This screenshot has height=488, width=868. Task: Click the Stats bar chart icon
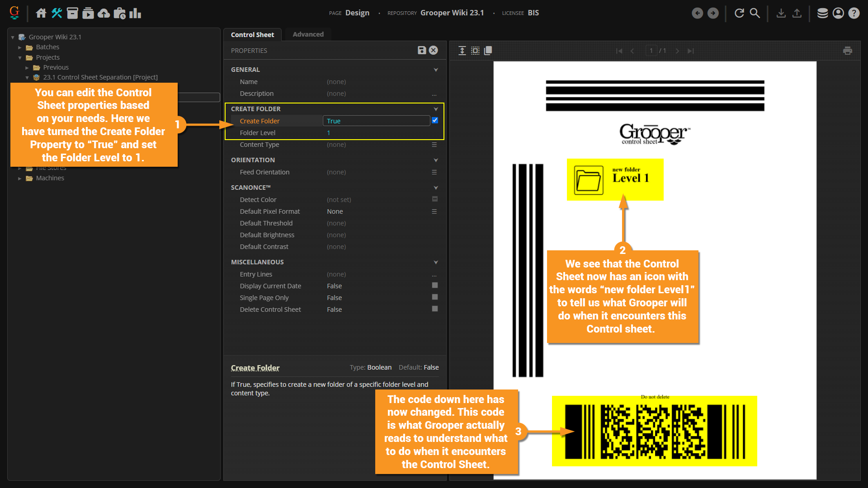click(x=135, y=13)
